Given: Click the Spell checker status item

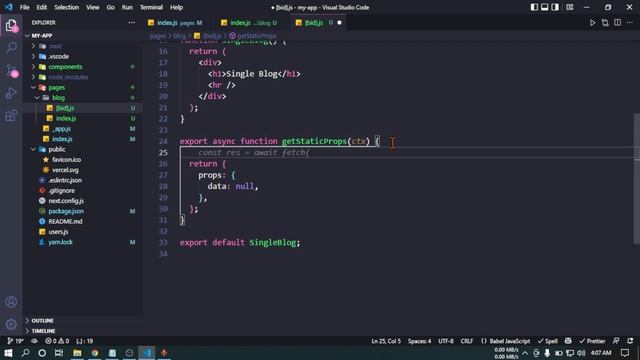Looking at the screenshot, I should (x=547, y=341).
